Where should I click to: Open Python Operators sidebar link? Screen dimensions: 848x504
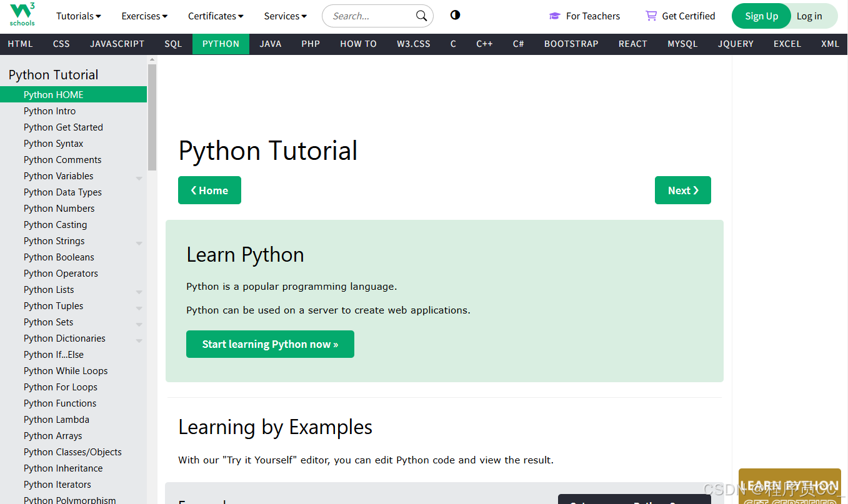(74, 274)
